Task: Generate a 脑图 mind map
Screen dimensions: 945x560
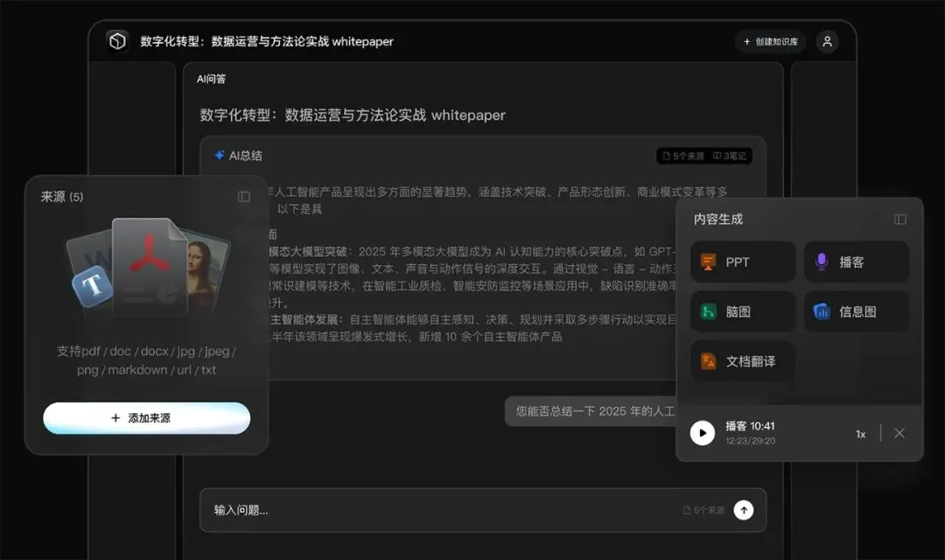Action: [743, 311]
